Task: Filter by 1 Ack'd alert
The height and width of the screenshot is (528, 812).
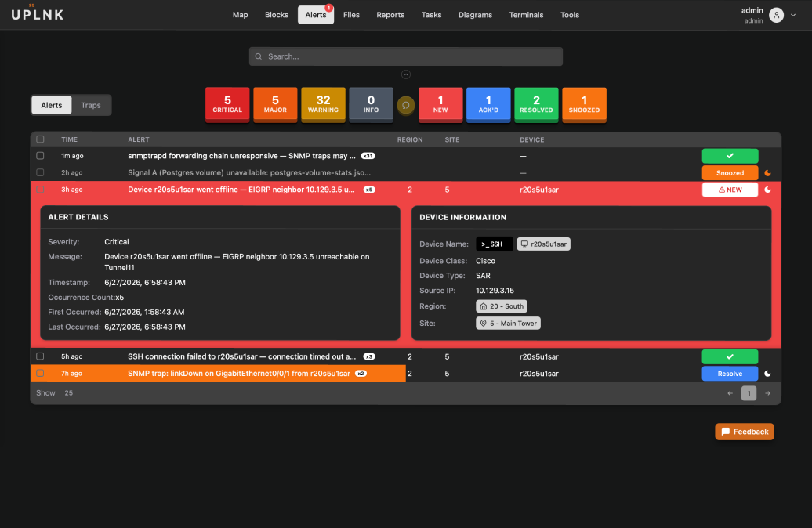Action: [x=488, y=104]
